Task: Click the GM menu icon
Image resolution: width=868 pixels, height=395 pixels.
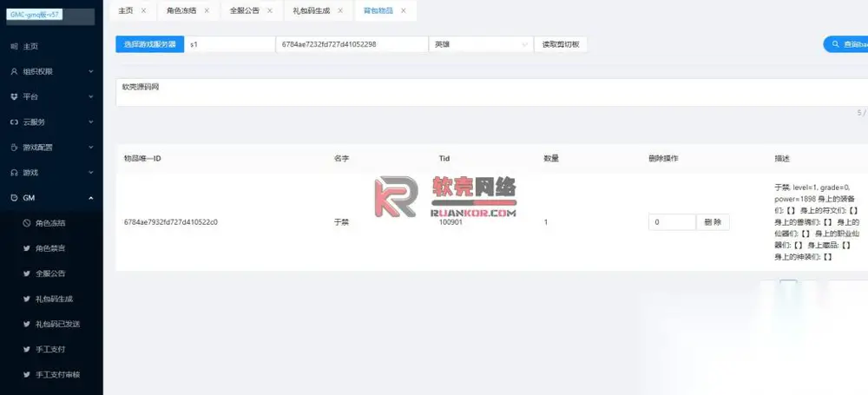Action: 15,198
